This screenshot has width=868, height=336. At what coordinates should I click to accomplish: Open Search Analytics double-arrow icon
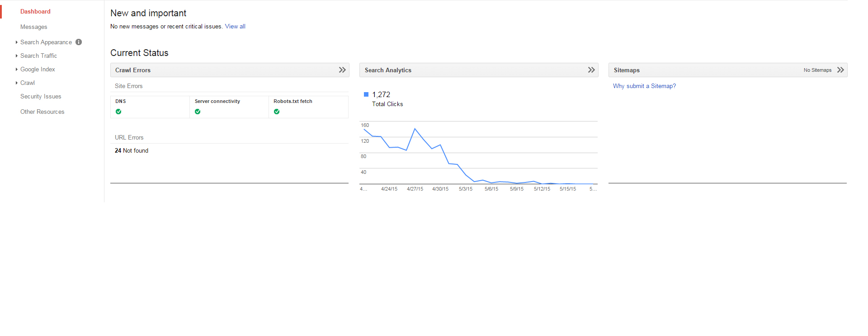click(591, 70)
